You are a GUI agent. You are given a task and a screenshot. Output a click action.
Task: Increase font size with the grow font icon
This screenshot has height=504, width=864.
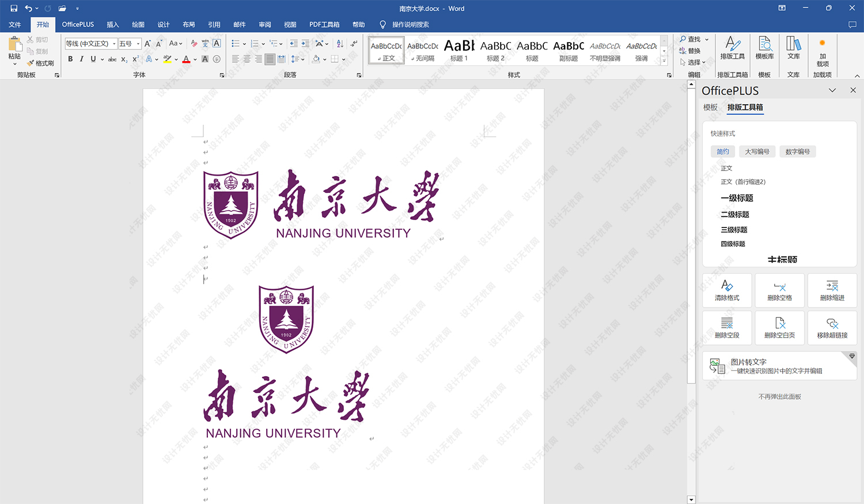(x=147, y=43)
